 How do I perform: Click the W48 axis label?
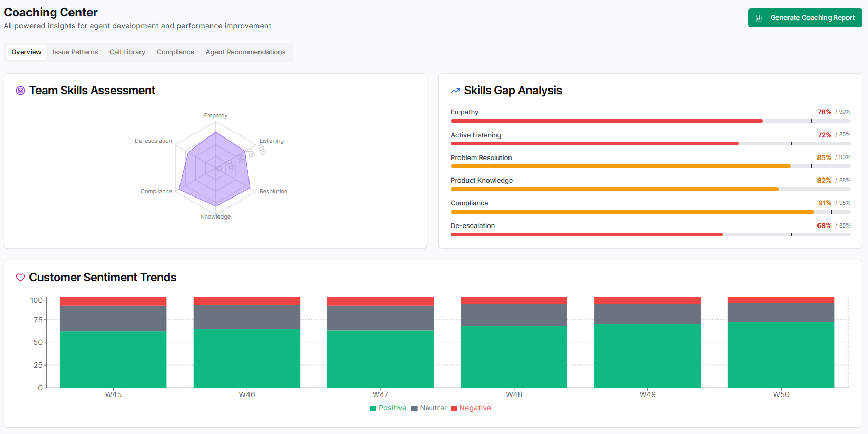[x=514, y=394]
